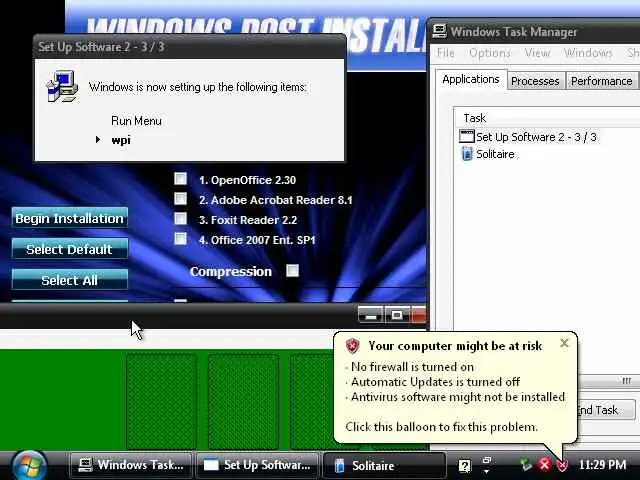Click the Windows Task Manager taskbar button
640x480 pixels.
coord(131,465)
